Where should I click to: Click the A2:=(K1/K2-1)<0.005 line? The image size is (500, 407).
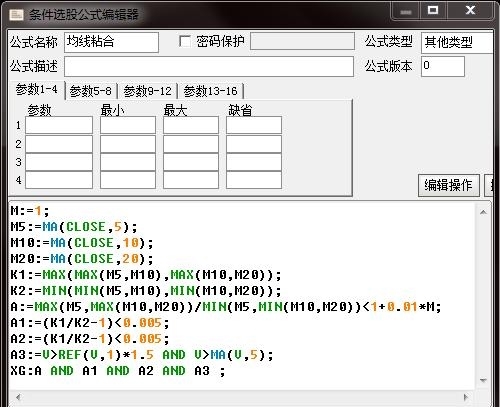point(90,339)
